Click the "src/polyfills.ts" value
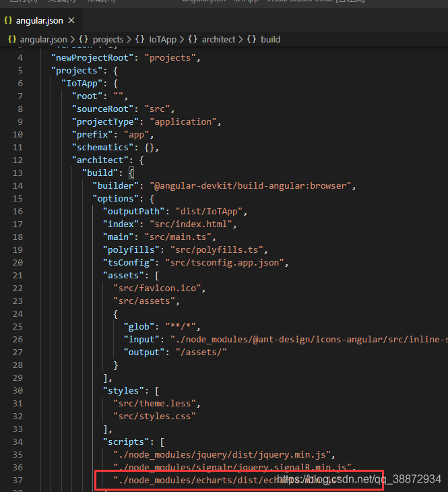448x492 pixels. 216,250
